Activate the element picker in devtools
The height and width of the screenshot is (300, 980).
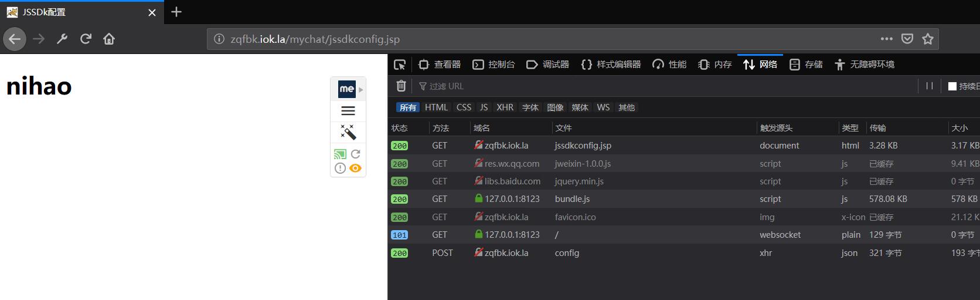pos(400,65)
